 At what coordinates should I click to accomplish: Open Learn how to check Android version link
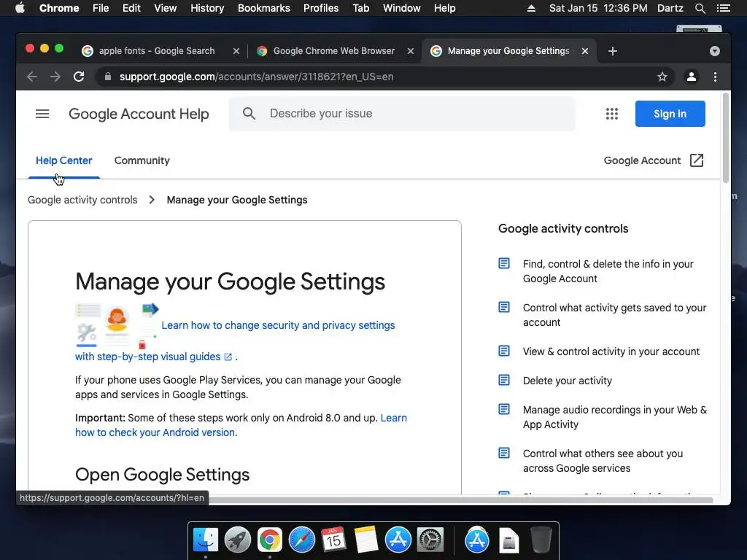click(x=155, y=432)
